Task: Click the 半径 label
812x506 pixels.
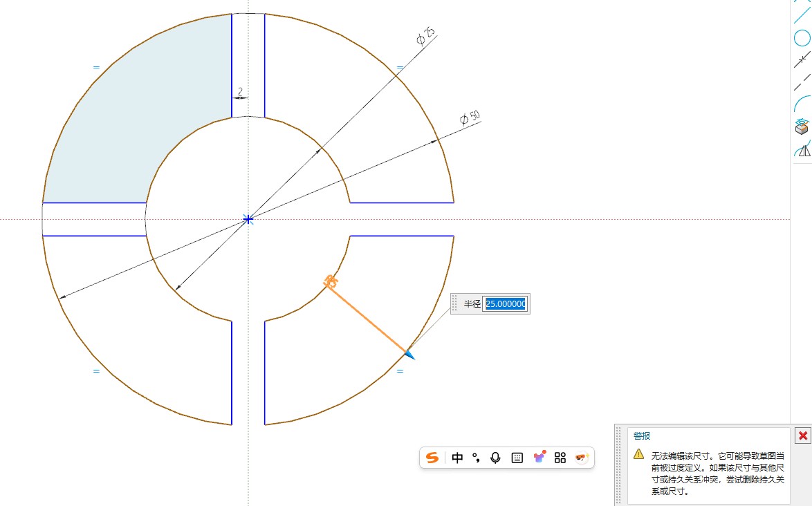Action: [x=472, y=303]
